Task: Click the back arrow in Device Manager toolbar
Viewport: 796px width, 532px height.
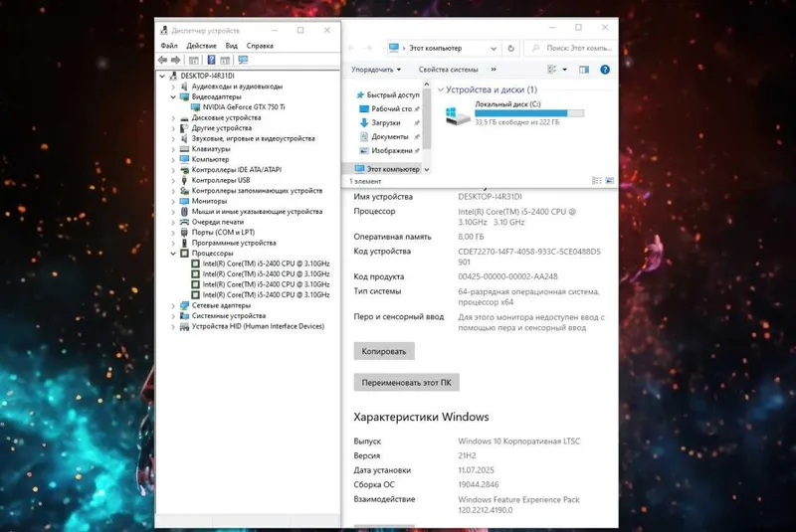Action: point(163,60)
